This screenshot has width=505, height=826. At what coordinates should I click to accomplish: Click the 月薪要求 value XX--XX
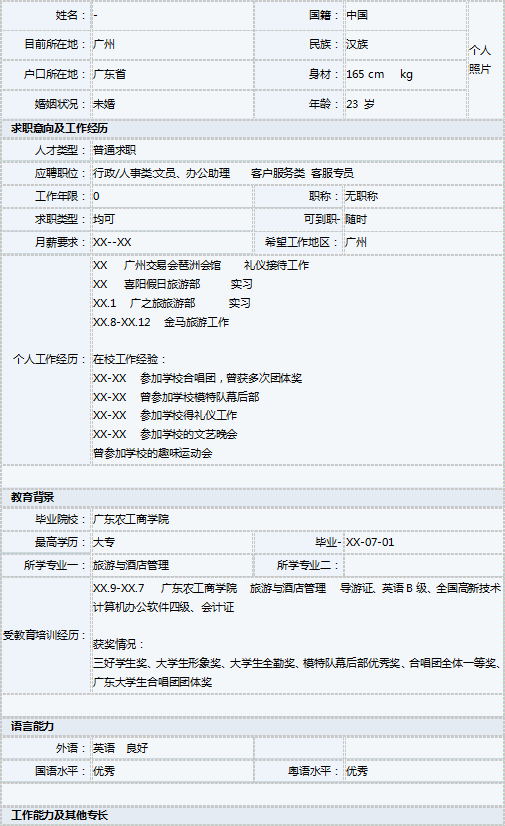(x=112, y=242)
